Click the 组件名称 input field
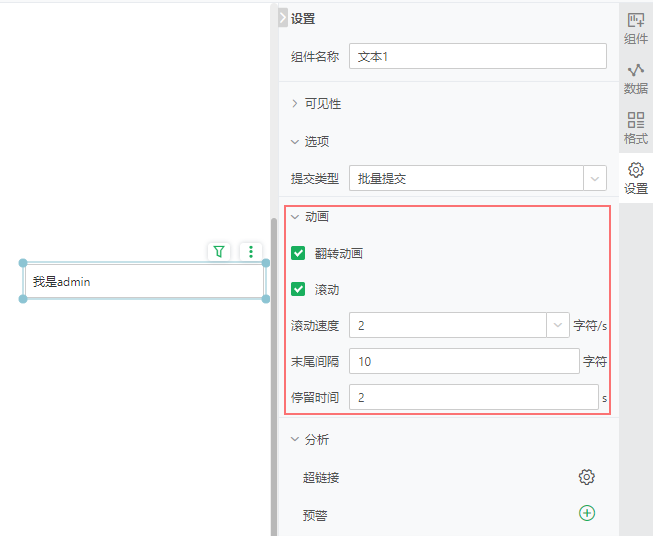The width and height of the screenshot is (653, 536). (x=478, y=57)
